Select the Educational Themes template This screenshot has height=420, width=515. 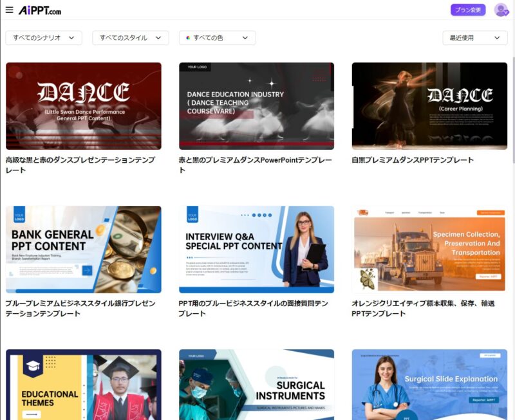click(x=84, y=385)
